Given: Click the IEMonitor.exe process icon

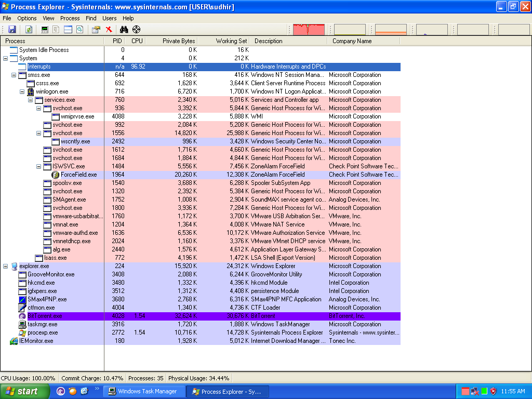Looking at the screenshot, I should [x=14, y=341].
